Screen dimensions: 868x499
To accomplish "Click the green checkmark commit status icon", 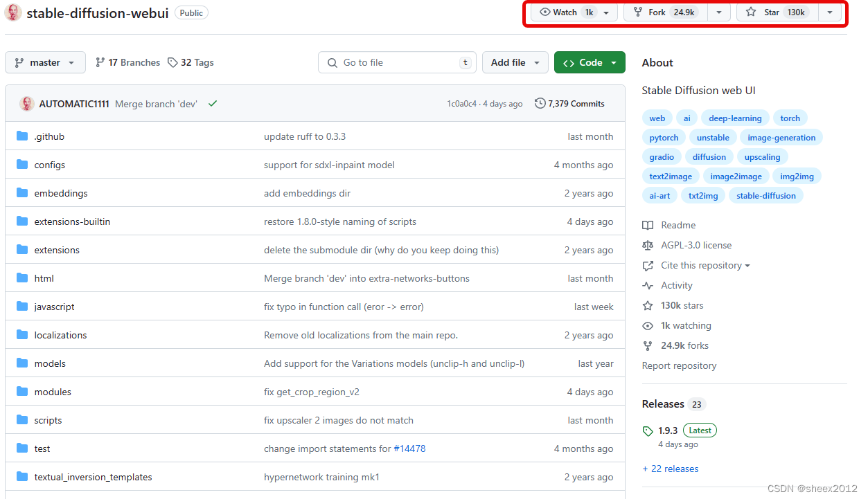I will (213, 104).
